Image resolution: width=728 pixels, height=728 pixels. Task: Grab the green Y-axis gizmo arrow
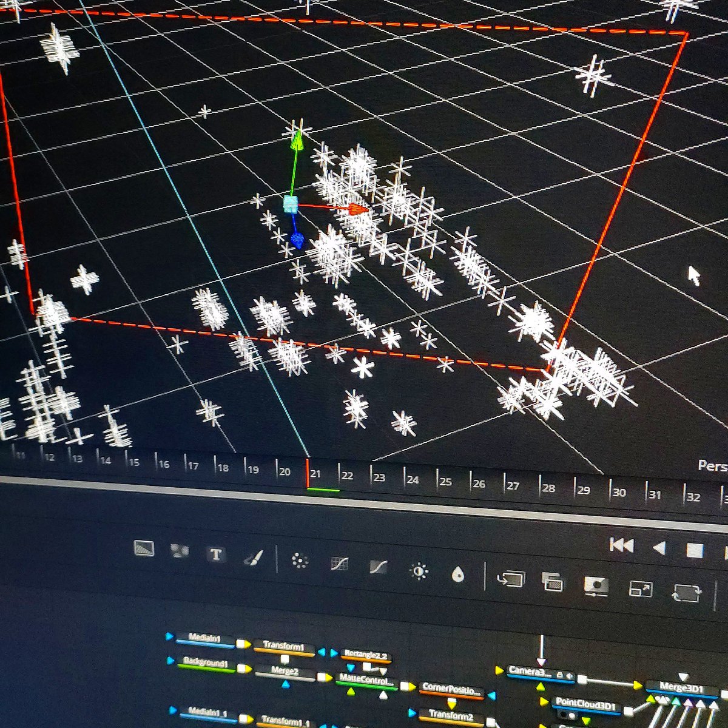coord(297,141)
